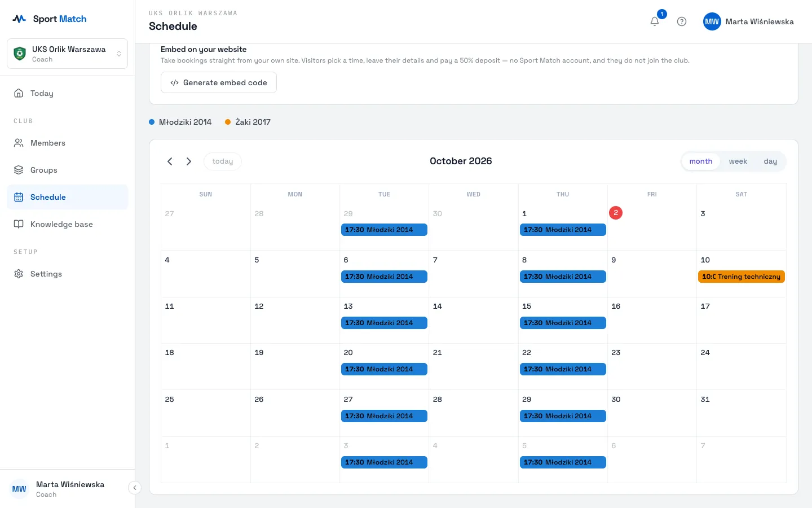Open Today in the sidebar

click(x=67, y=93)
